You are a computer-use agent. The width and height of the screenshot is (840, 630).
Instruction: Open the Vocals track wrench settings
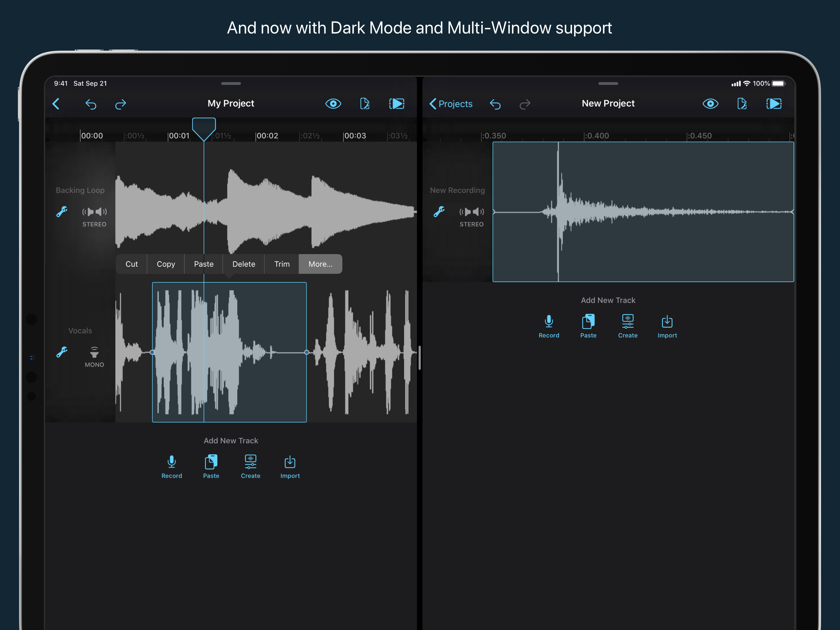point(62,352)
